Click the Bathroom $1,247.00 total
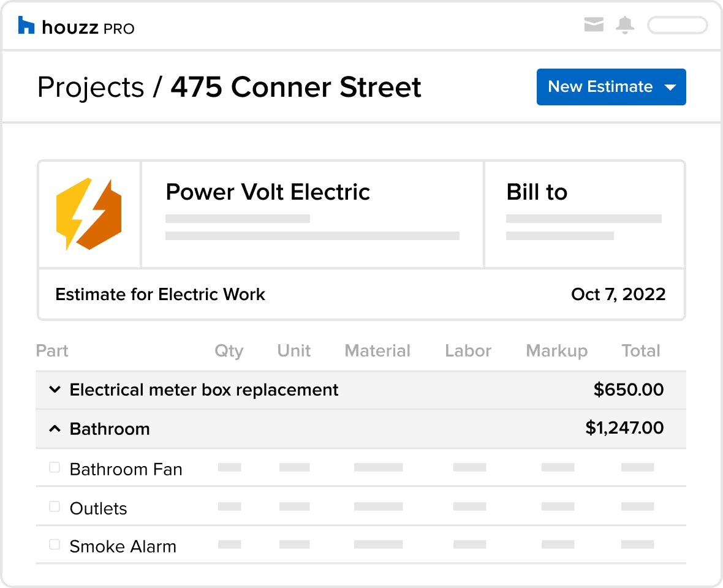 pyautogui.click(x=624, y=428)
